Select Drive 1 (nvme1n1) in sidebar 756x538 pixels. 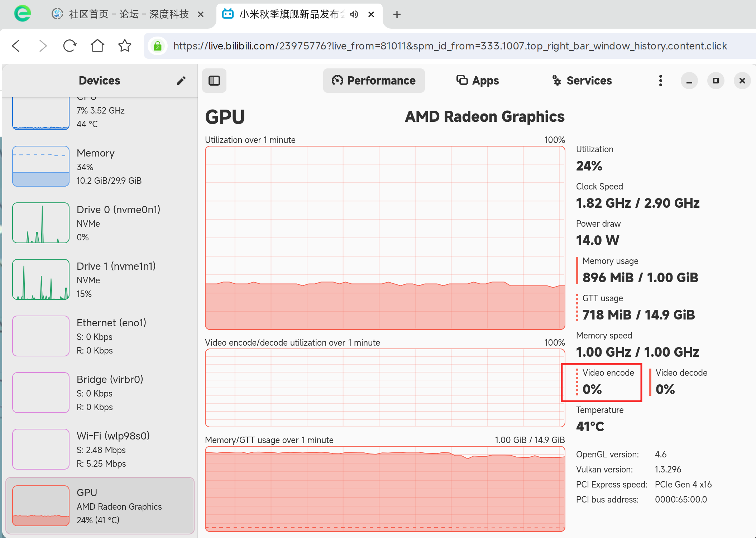[100, 279]
